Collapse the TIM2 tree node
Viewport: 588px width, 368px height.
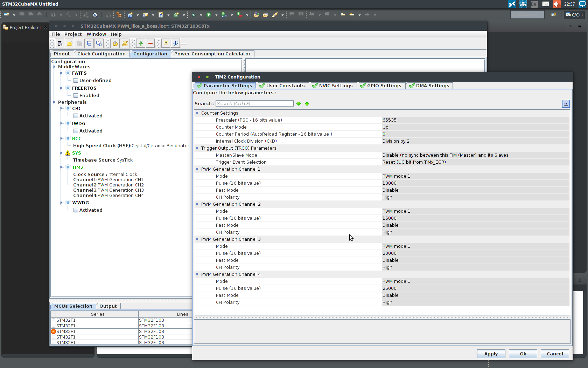(x=61, y=168)
